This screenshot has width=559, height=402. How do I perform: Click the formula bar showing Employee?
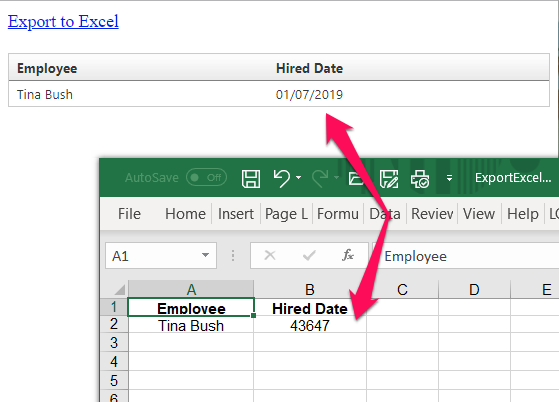pyautogui.click(x=465, y=256)
